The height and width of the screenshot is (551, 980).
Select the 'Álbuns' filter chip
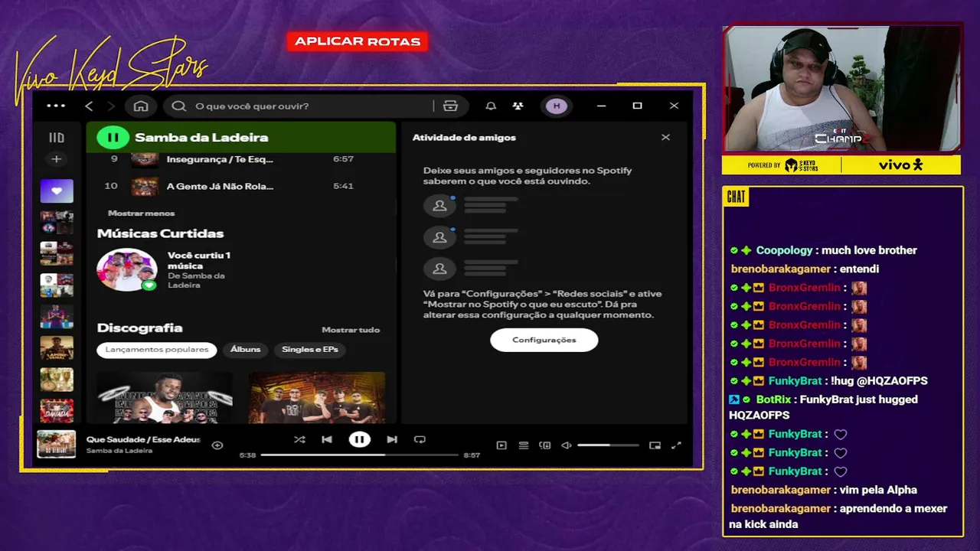point(246,350)
